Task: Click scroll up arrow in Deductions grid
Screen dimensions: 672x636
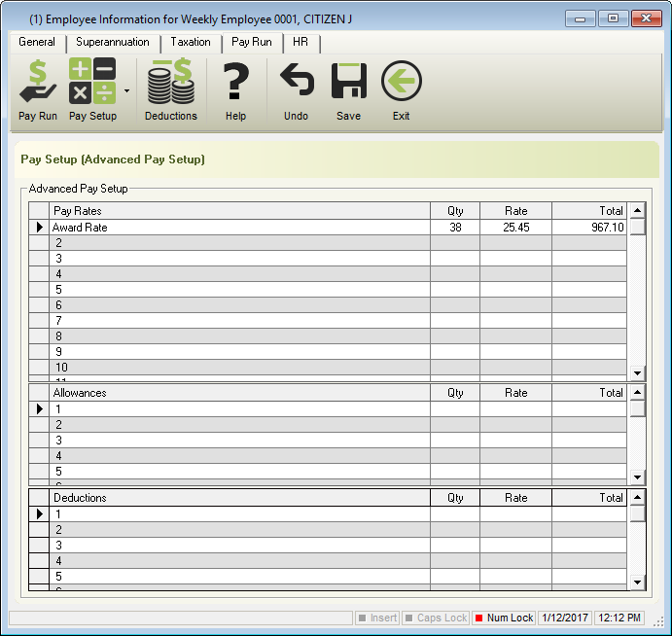Action: pos(637,497)
